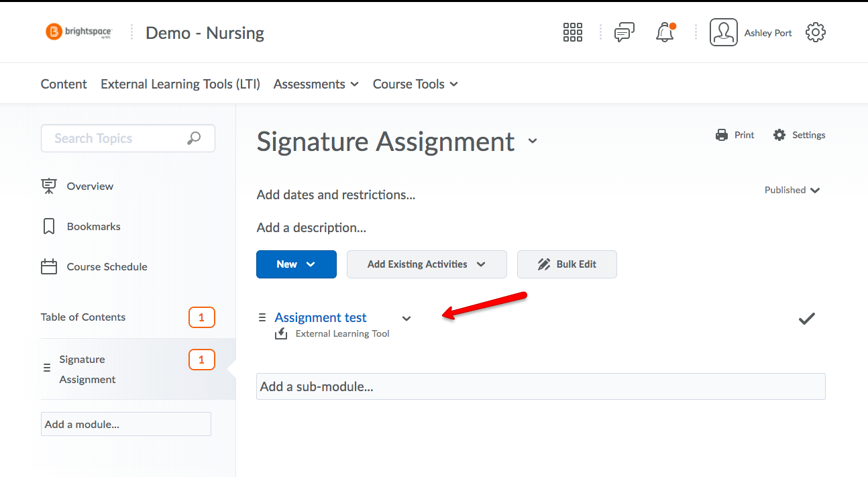Viewport: 868px width, 477px height.
Task: Toggle the Published status dropdown
Action: tap(792, 190)
